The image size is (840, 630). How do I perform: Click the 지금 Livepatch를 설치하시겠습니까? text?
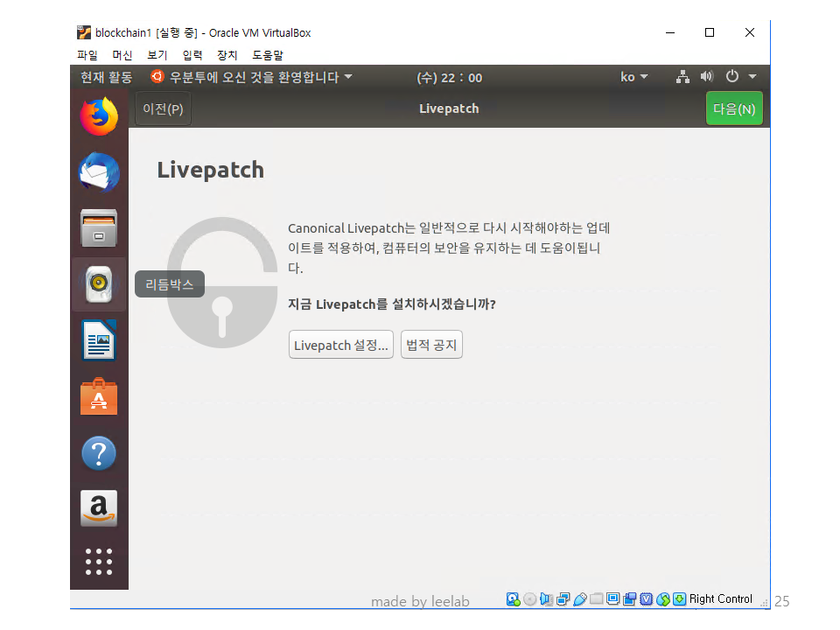[392, 304]
